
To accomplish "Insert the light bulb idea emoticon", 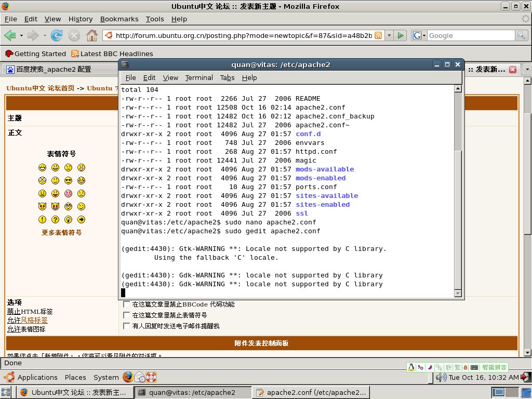I will tap(68, 220).
